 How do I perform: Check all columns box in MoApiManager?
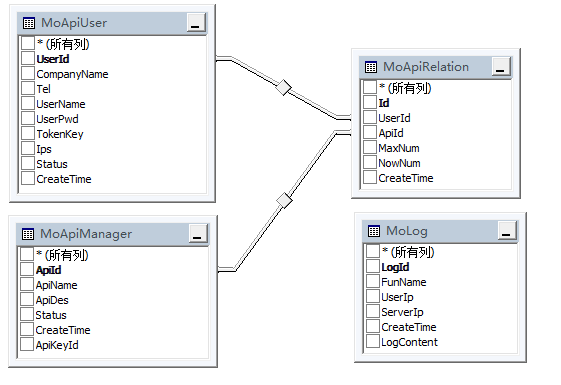point(27,254)
